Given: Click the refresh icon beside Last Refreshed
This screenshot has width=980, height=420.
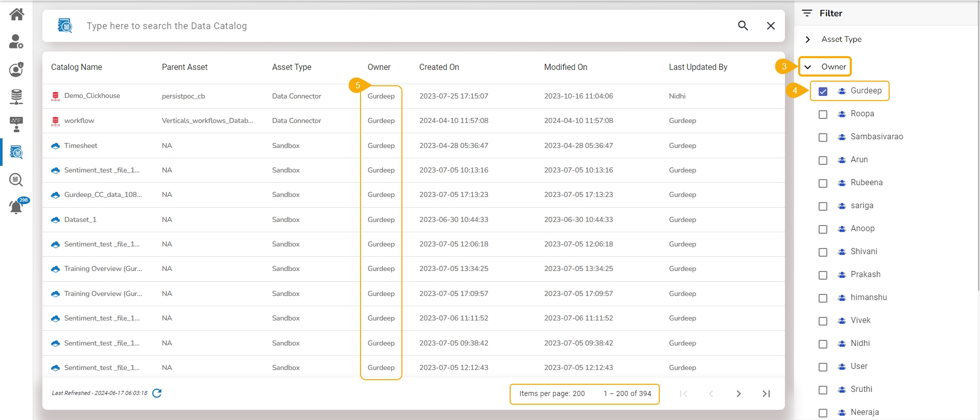Looking at the screenshot, I should (157, 393).
